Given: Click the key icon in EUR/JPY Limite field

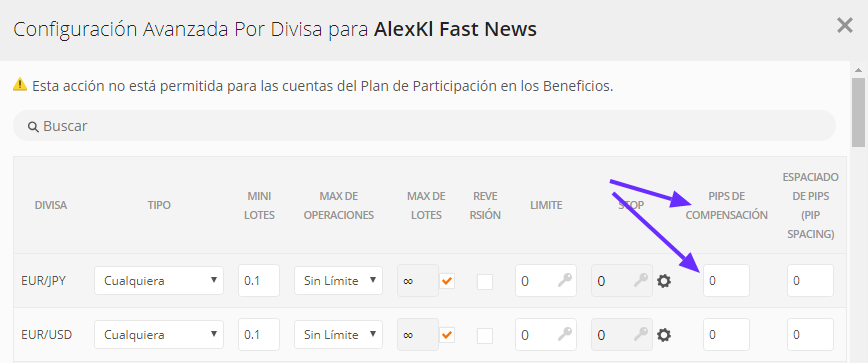Looking at the screenshot, I should coord(565,281).
